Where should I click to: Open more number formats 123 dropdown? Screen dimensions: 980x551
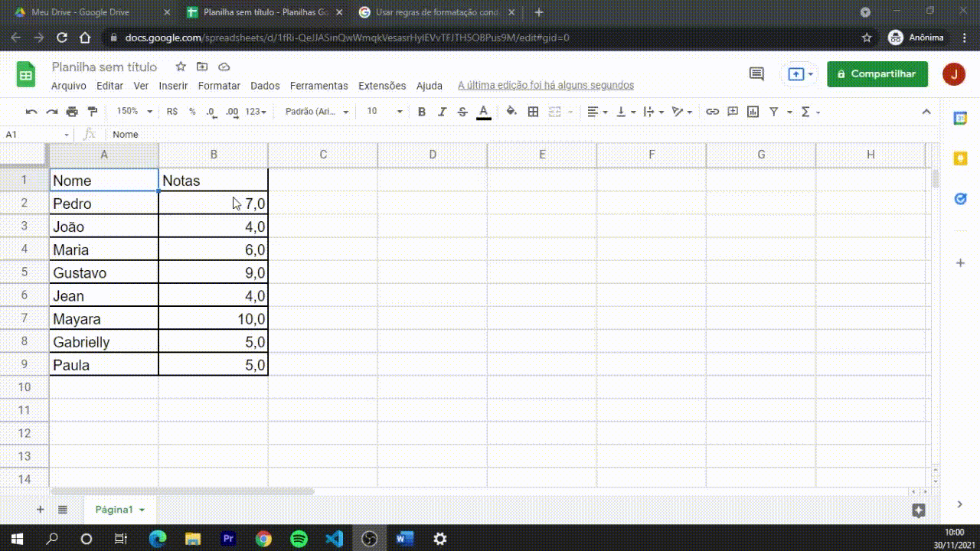(256, 112)
